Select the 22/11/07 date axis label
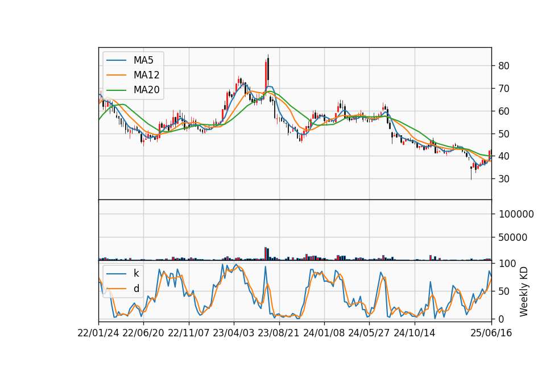 189,333
